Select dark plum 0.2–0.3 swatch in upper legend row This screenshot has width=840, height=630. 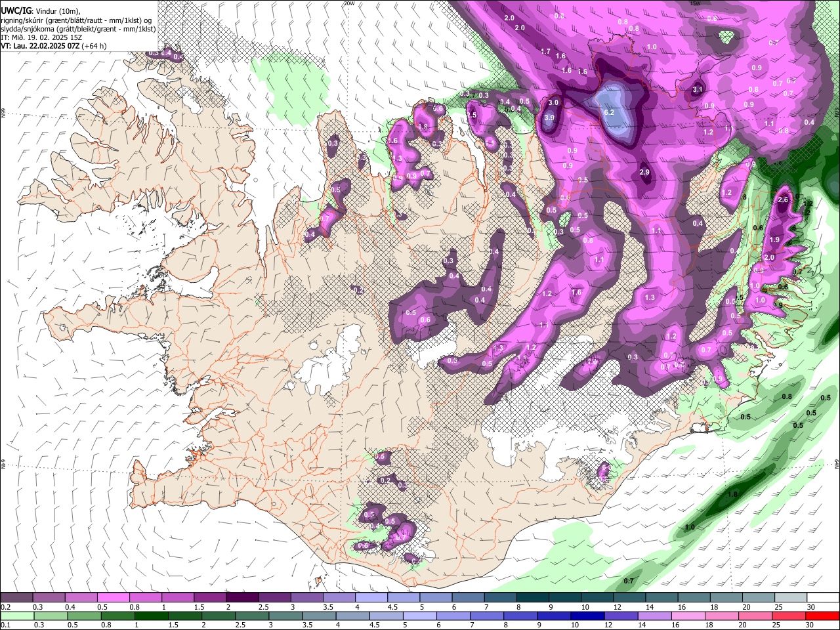[17, 597]
